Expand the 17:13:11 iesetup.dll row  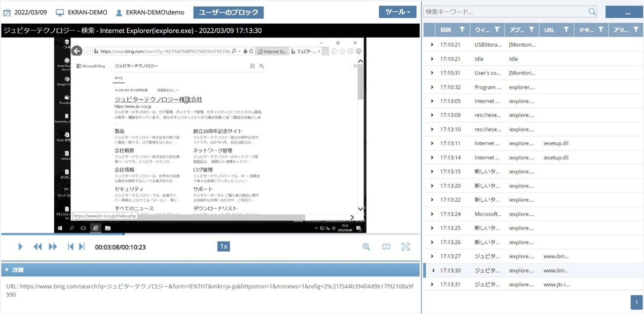click(x=431, y=143)
